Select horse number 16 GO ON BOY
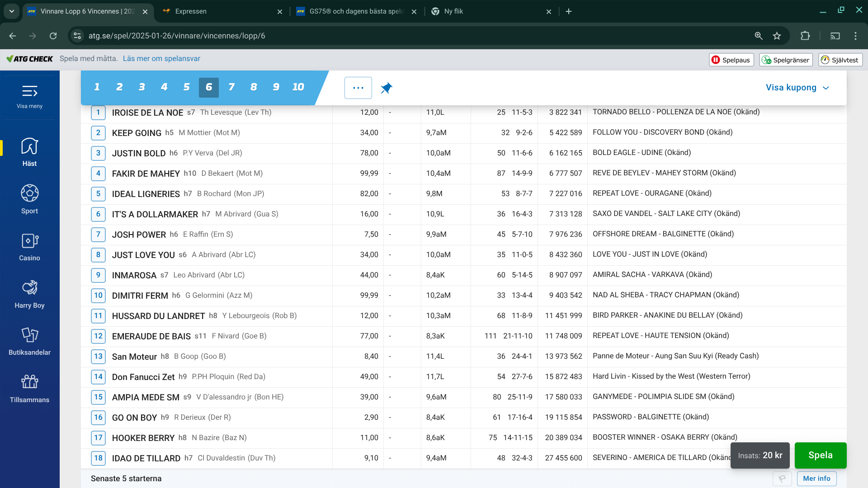The height and width of the screenshot is (488, 868). point(98,417)
